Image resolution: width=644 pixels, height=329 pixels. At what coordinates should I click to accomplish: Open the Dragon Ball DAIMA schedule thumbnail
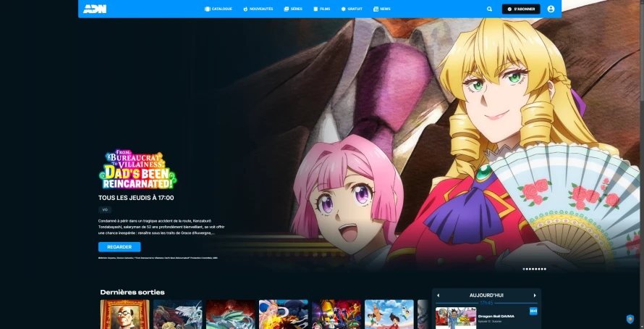[x=455, y=318]
